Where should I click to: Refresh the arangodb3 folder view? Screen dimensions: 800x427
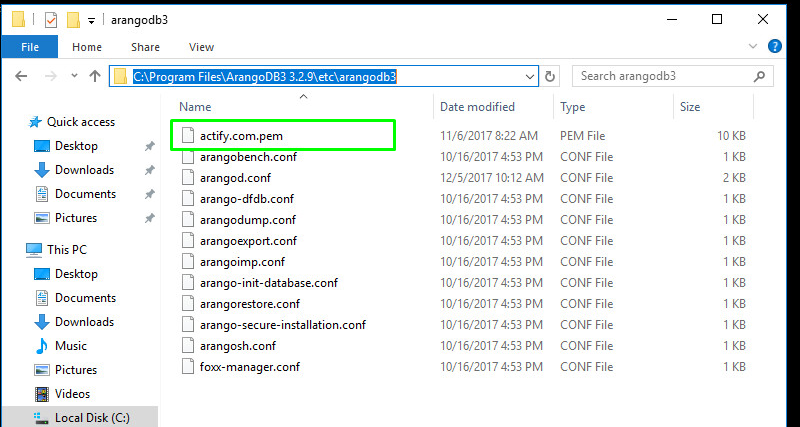pyautogui.click(x=549, y=77)
